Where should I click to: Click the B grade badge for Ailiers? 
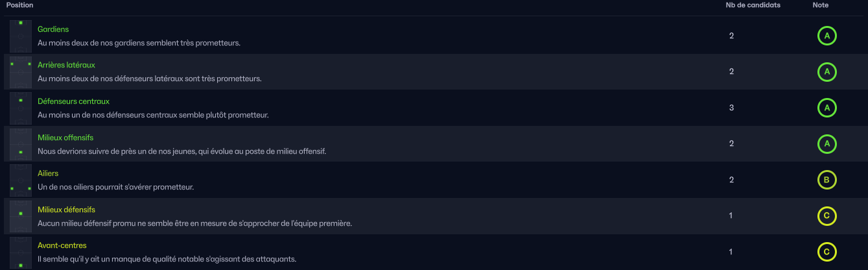827,180
